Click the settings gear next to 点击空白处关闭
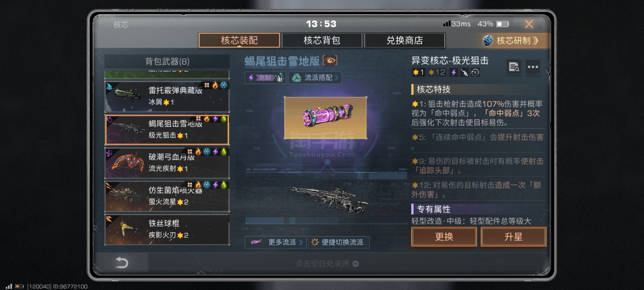 (355, 264)
